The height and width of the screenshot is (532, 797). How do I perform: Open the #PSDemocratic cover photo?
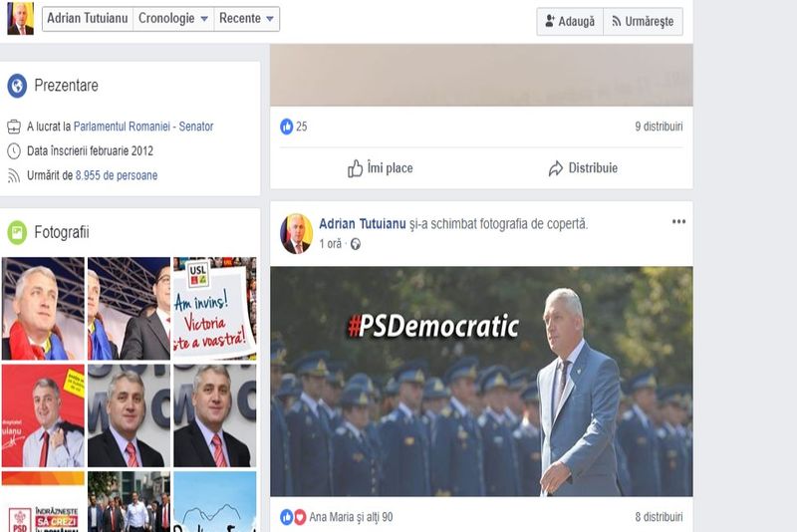[481, 381]
